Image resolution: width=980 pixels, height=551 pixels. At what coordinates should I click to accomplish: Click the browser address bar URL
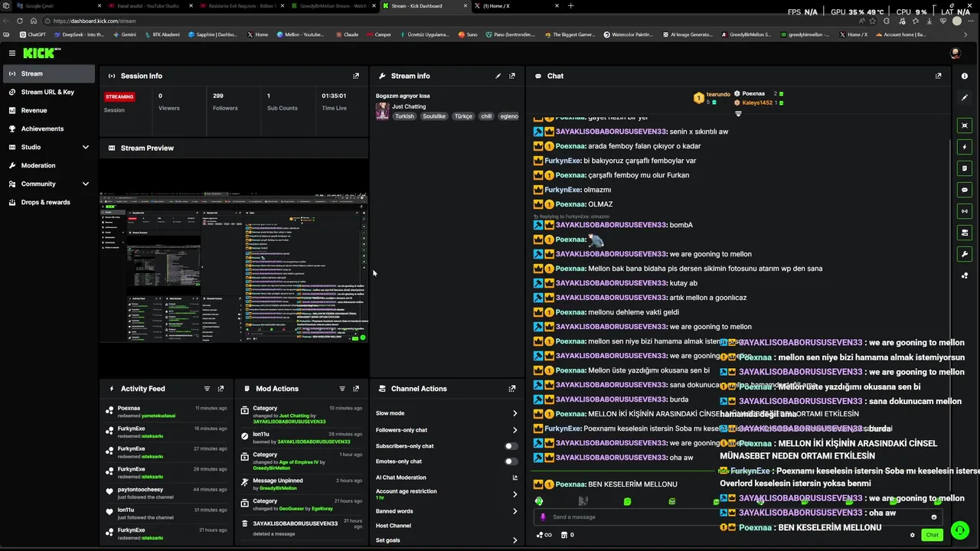(95, 21)
